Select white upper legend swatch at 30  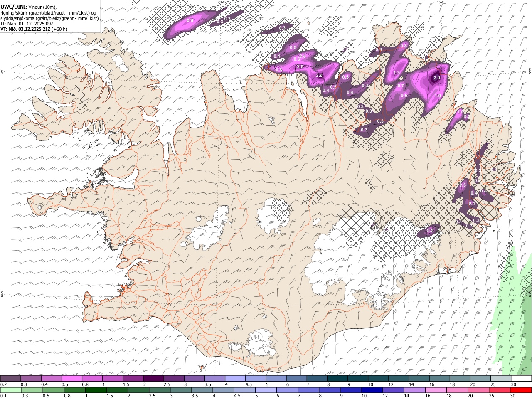[x=521, y=379]
